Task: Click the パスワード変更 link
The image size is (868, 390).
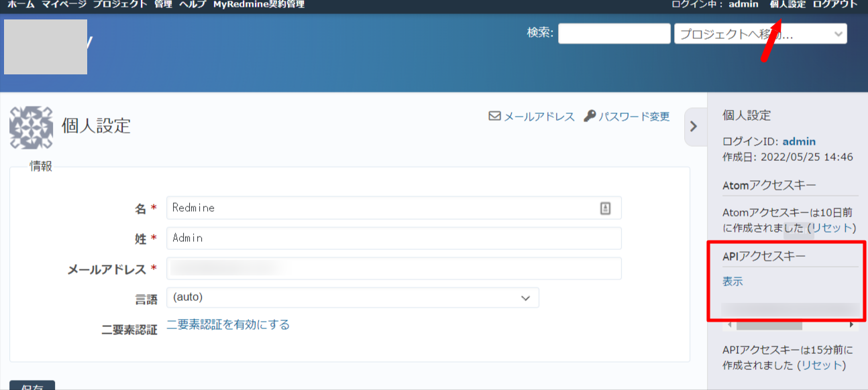Action: coord(634,117)
